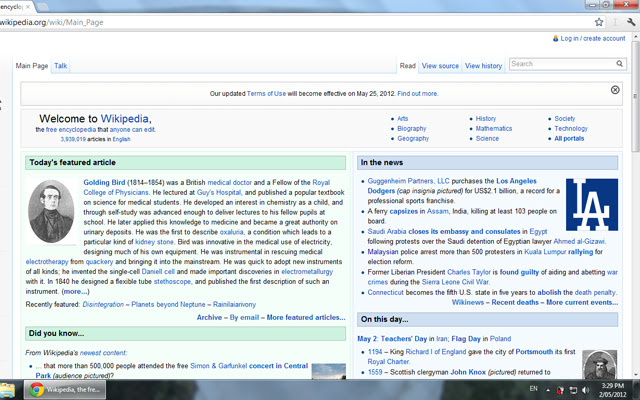Image resolution: width=640 pixels, height=400 pixels.
Task: Click the red security icon in system tray
Action: [x=560, y=391]
